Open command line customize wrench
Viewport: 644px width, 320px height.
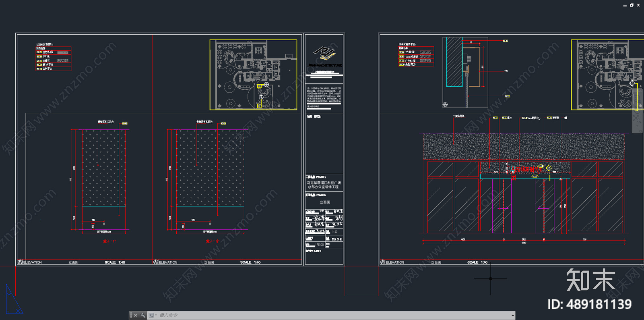pyautogui.click(x=143, y=315)
